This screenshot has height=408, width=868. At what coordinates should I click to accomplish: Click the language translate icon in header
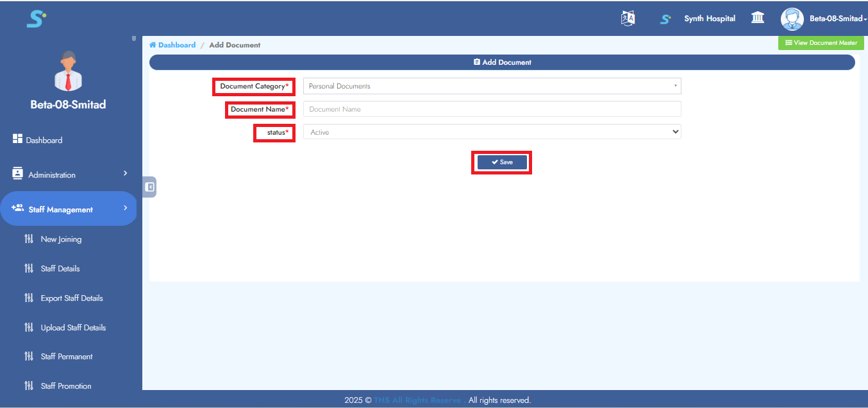pyautogui.click(x=628, y=19)
